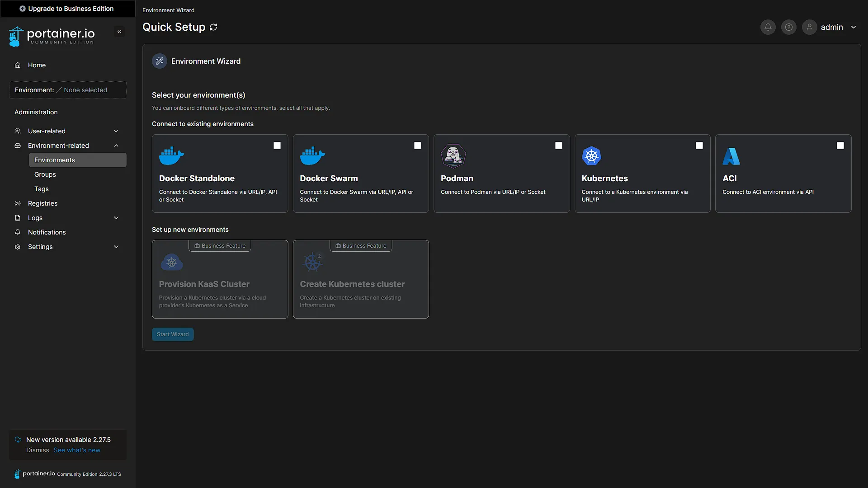The height and width of the screenshot is (488, 868).
Task: Check the ACI checkbox
Action: click(x=840, y=145)
